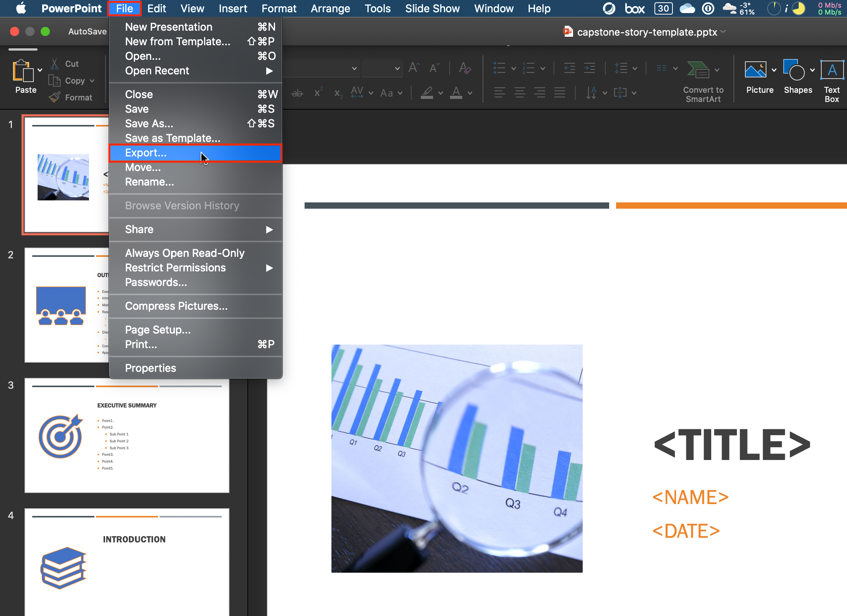The image size is (847, 616).
Task: Open the Slide Show menu
Action: point(432,8)
